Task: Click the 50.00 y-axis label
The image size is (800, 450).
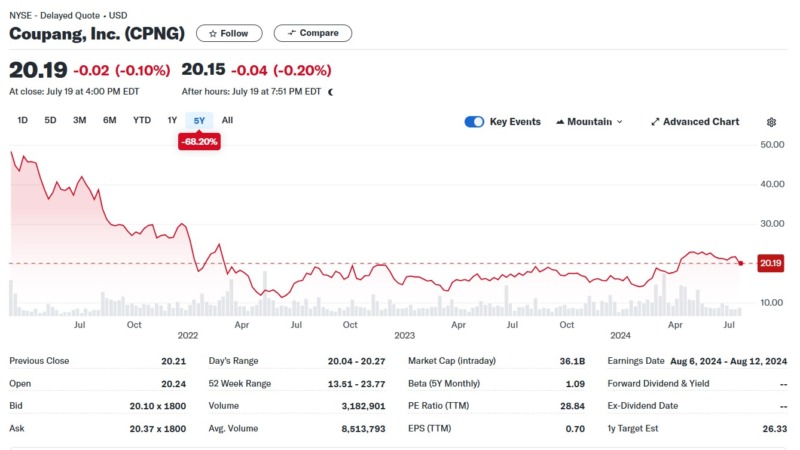Action: point(772,145)
